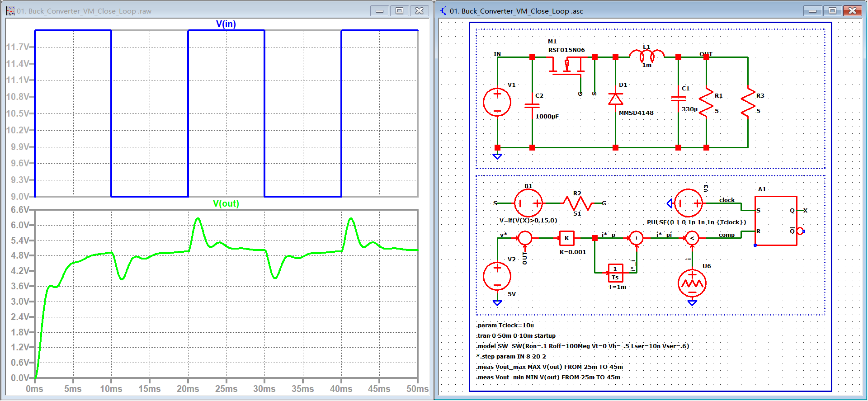The height and width of the screenshot is (401, 868).
Task: Click the time axis below V(out) plot
Action: pyautogui.click(x=226, y=389)
